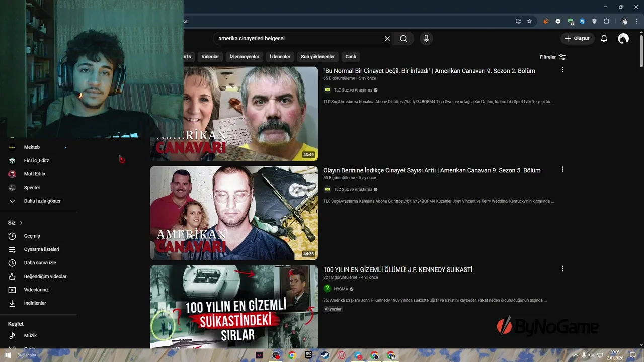Image resolution: width=644 pixels, height=362 pixels.
Task: Select the Videolar filter chip
Action: (210, 57)
